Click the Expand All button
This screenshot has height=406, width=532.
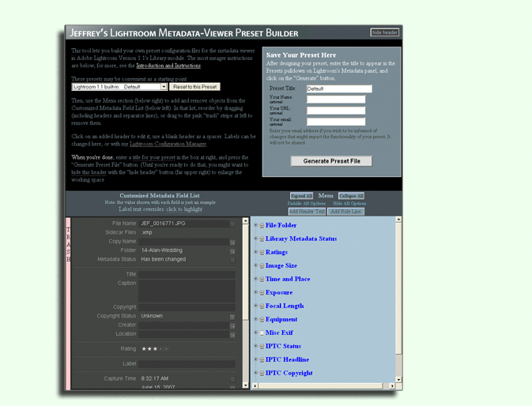pos(301,196)
